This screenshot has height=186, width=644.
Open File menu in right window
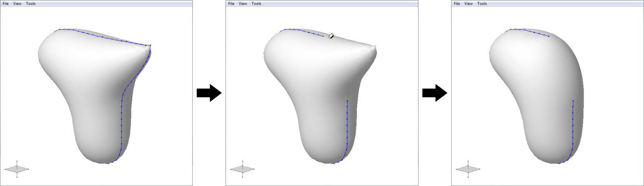[x=457, y=4]
